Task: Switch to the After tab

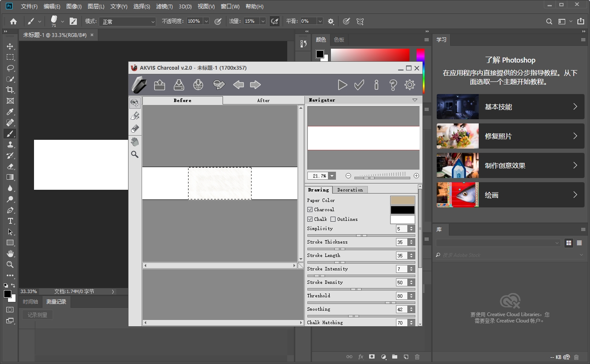Action: tap(263, 100)
